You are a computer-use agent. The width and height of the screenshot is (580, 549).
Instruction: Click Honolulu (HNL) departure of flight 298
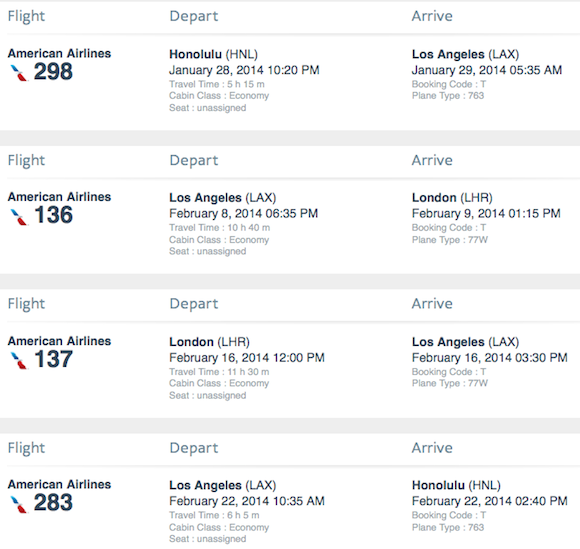coord(213,54)
